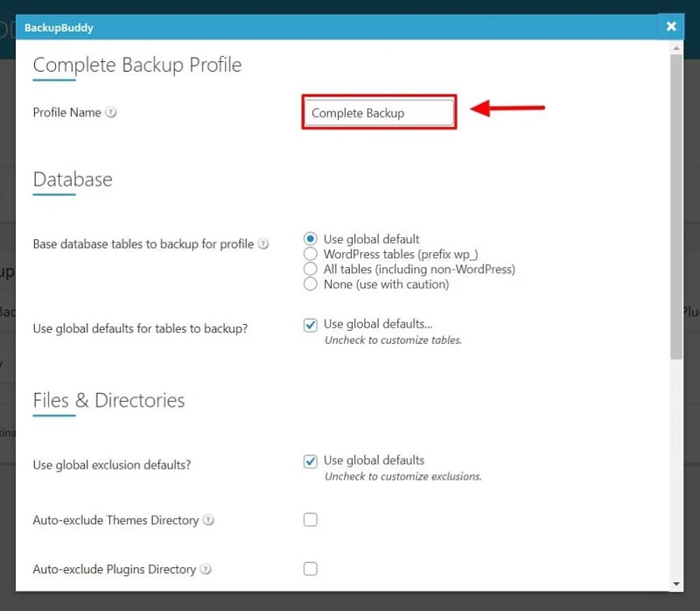Viewport: 700px width, 611px height.
Task: Click the Profile Name help tooltip icon
Action: pyautogui.click(x=111, y=112)
